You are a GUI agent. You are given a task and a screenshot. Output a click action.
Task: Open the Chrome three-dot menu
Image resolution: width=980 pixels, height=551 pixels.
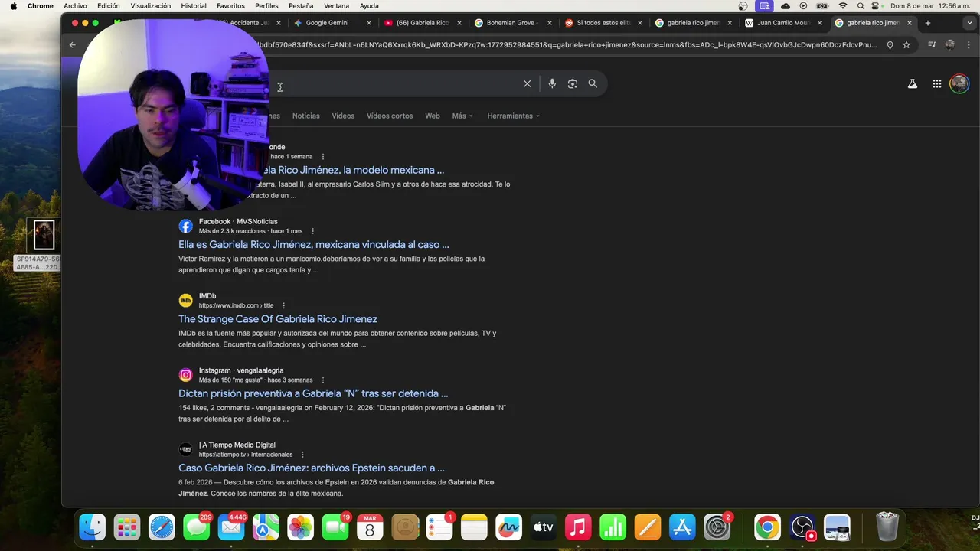(969, 45)
